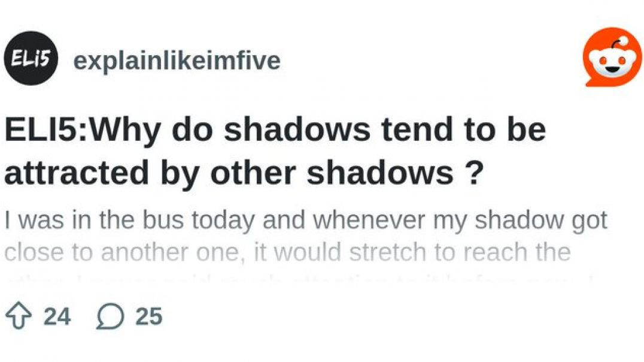Click the ELI5 subreddit avatar
This screenshot has height=362, width=644.
31,58
